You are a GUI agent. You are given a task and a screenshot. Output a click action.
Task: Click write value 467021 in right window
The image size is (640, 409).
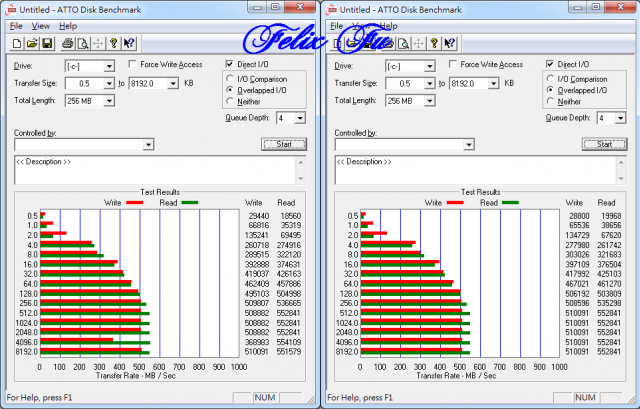[x=577, y=284]
